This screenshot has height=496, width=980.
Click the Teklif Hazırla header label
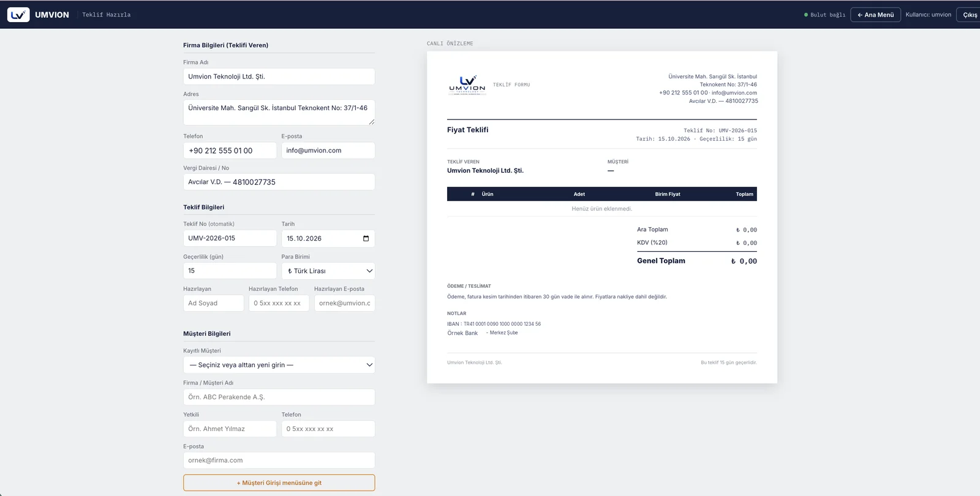(x=107, y=15)
